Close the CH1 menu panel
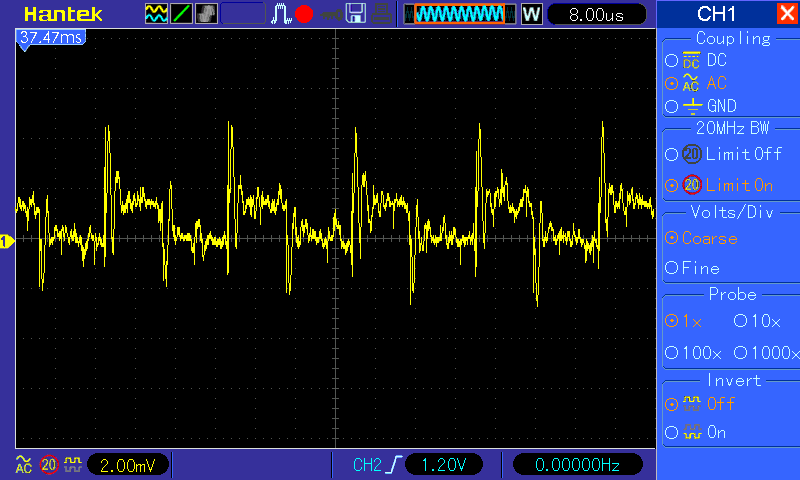 (787, 13)
